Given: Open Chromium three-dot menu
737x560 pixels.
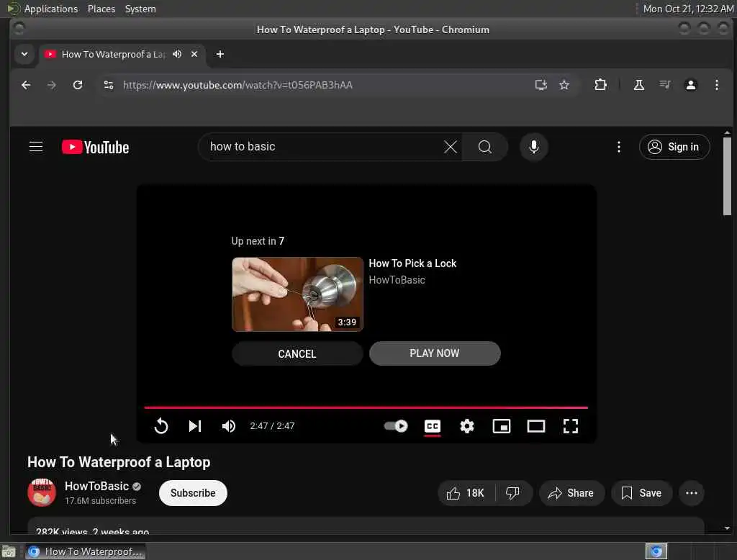Looking at the screenshot, I should pos(716,85).
